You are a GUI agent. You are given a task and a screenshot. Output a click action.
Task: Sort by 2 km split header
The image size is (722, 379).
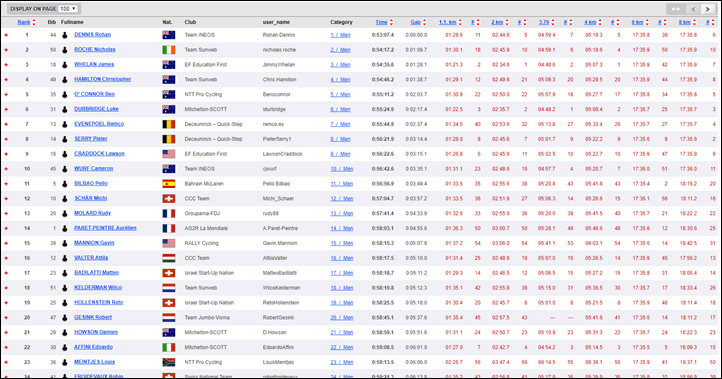click(x=497, y=22)
